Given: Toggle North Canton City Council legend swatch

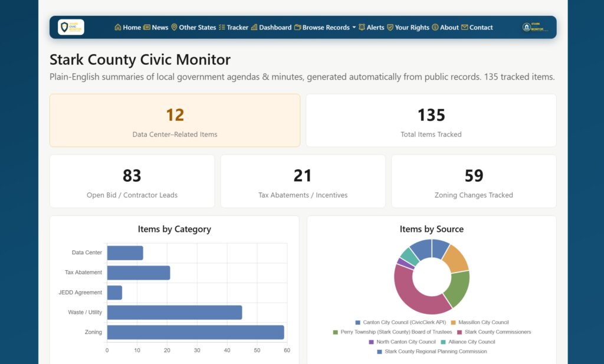Looking at the screenshot, I should [372, 342].
